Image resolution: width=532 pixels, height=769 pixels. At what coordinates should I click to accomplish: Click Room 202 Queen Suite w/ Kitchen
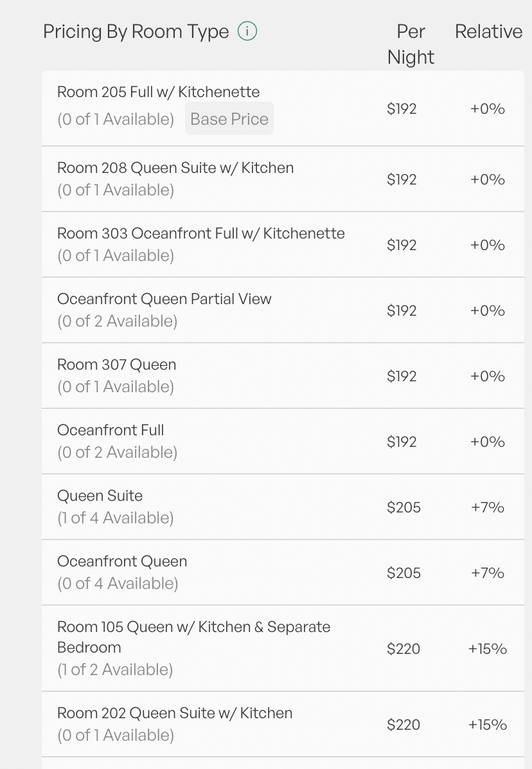point(175,713)
